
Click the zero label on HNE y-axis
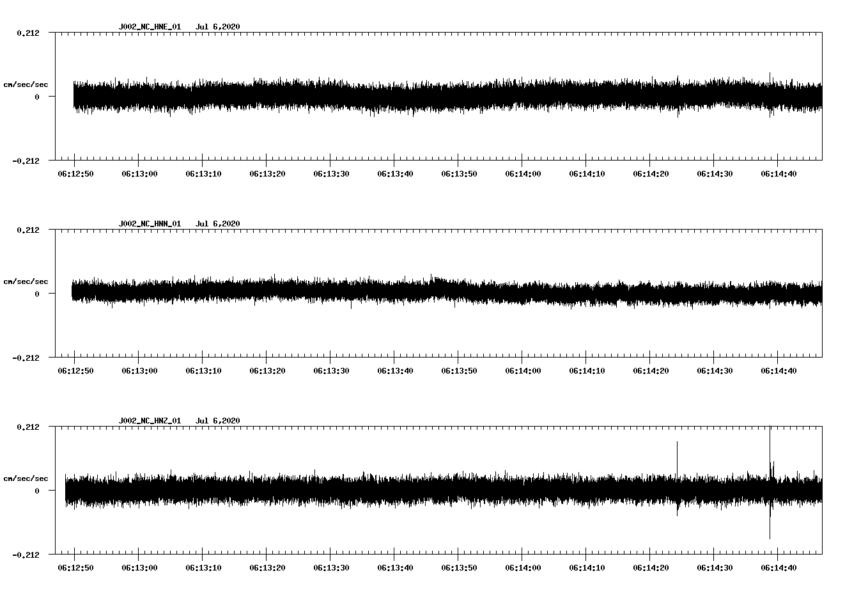[37, 97]
